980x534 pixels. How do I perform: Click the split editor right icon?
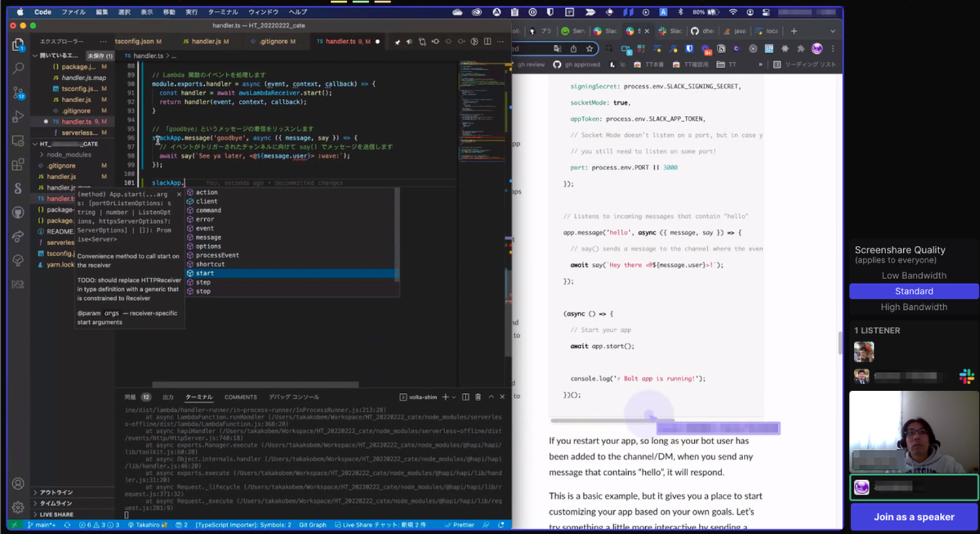pos(487,42)
